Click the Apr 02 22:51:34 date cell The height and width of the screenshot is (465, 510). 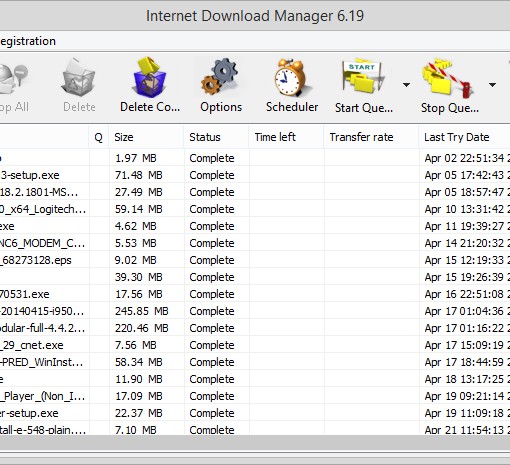coord(467,158)
